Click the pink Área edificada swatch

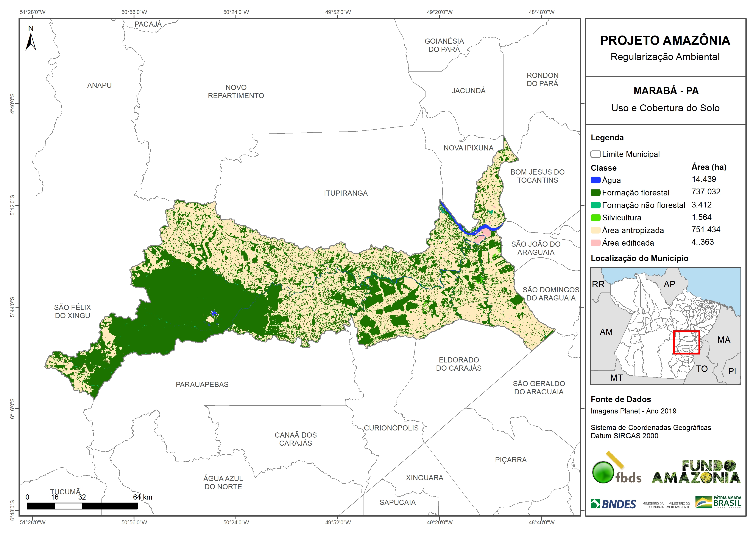click(x=595, y=243)
